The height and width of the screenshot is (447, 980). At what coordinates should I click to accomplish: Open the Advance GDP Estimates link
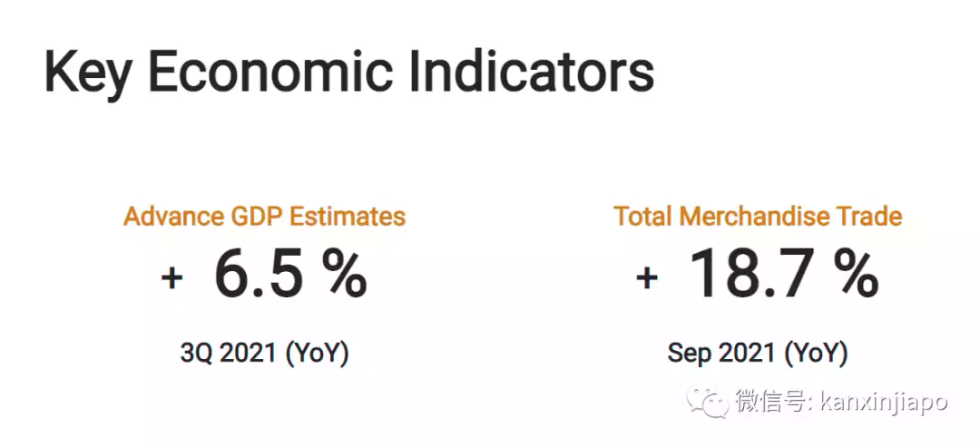[x=264, y=217]
